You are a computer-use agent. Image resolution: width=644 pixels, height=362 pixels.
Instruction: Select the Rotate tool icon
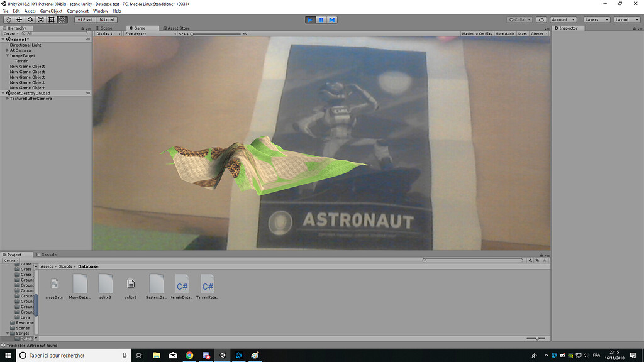(30, 19)
